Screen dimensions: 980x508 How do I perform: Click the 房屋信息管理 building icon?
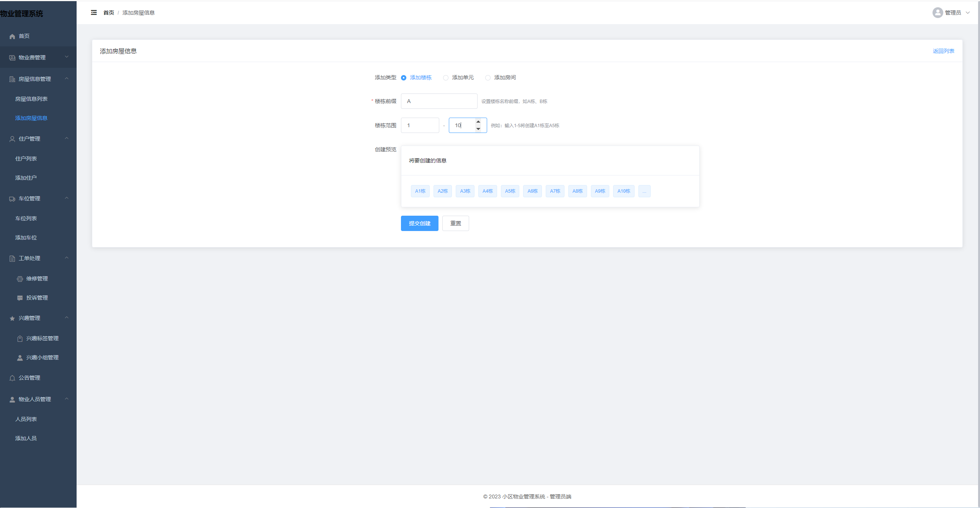(x=12, y=79)
